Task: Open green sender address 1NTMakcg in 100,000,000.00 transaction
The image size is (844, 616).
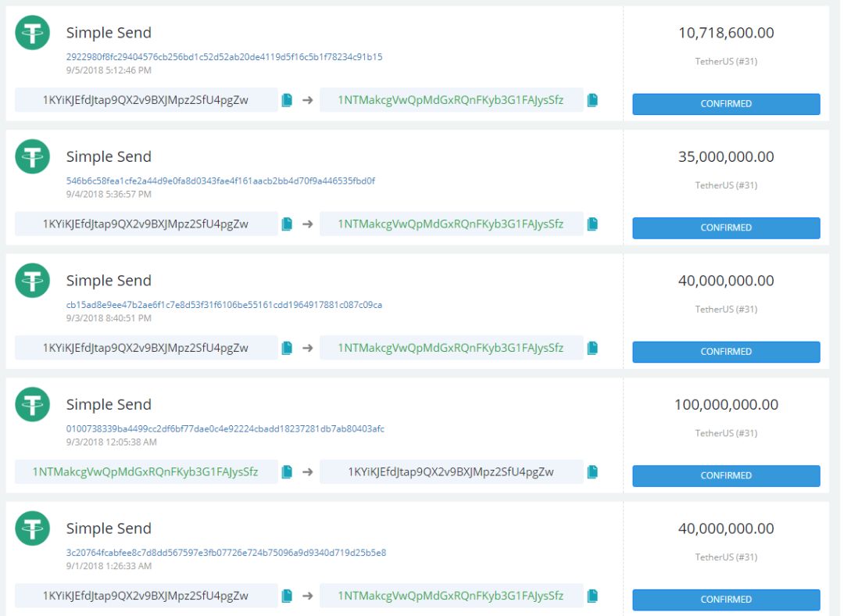Action: pos(145,471)
